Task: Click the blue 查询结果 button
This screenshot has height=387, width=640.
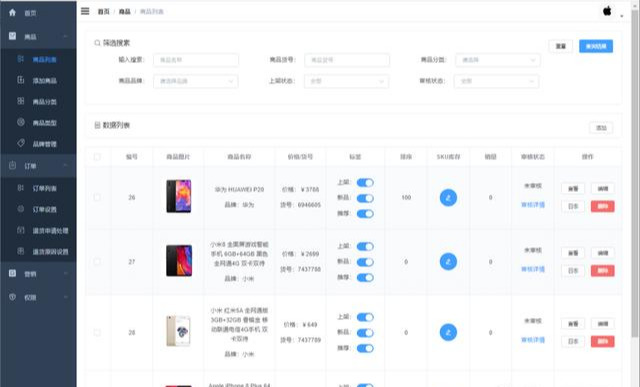Action: (596, 46)
